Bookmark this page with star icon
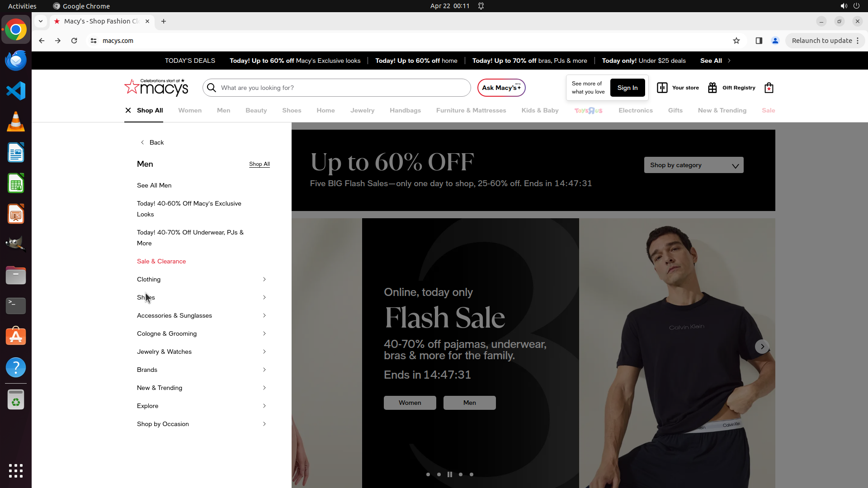Screen dimensions: 868x488 [x=736, y=41]
